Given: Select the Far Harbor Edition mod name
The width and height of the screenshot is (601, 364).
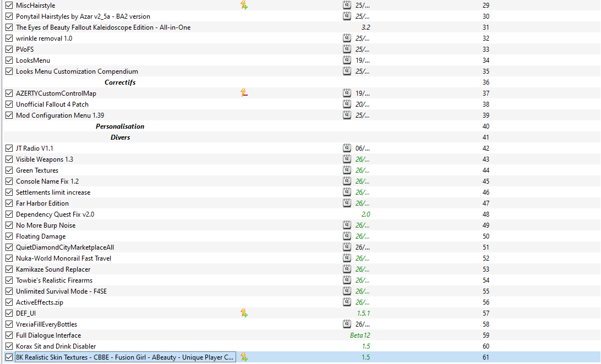Looking at the screenshot, I should point(42,203).
